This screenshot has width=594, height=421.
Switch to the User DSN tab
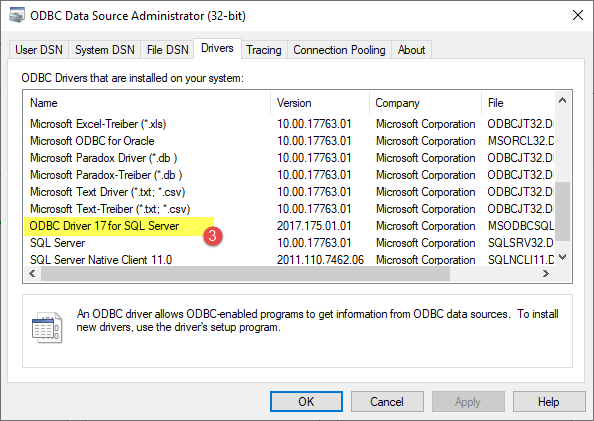(39, 50)
